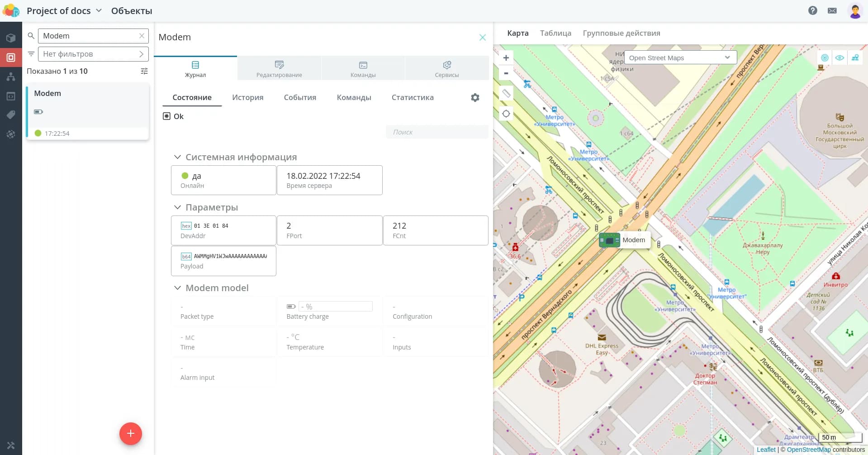
Task: Collapse the Modem model section
Action: (x=177, y=288)
